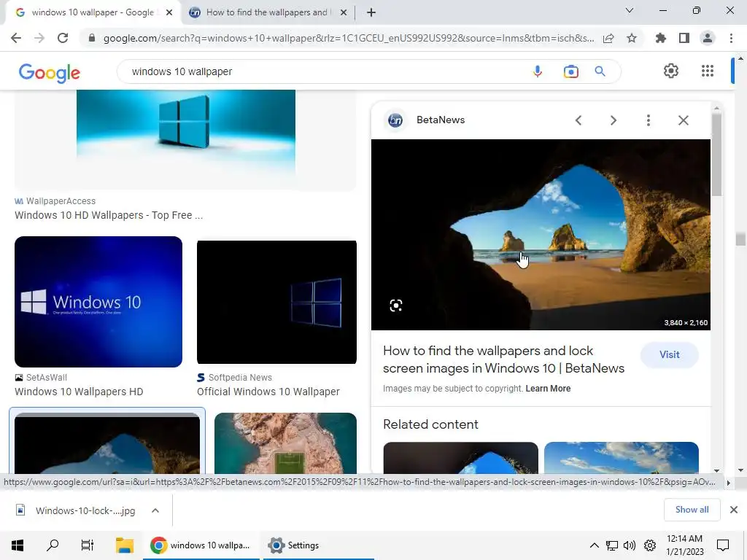Close the 'windows 10 wallpaper' tab
747x560 pixels.
[x=169, y=13]
